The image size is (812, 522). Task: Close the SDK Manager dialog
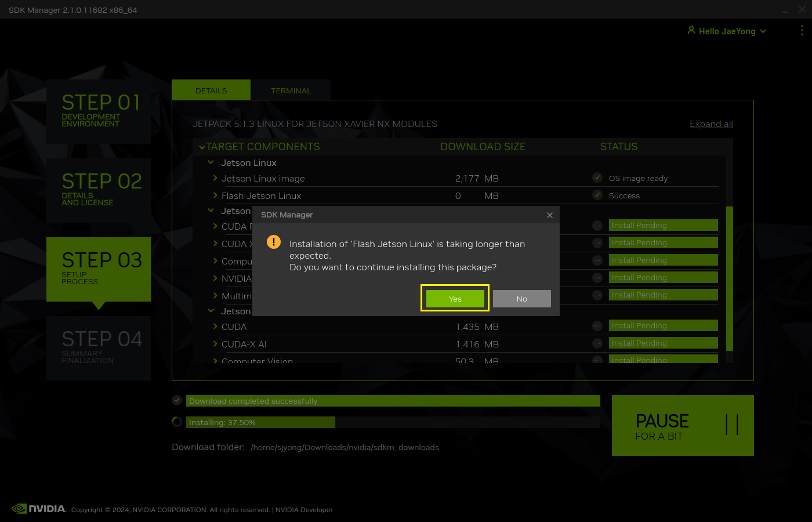pos(550,215)
